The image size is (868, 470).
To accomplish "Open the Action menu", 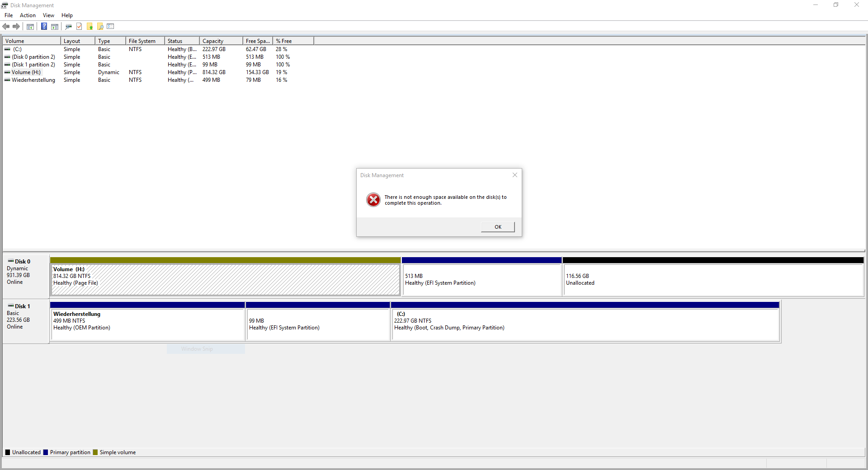I will [x=28, y=15].
